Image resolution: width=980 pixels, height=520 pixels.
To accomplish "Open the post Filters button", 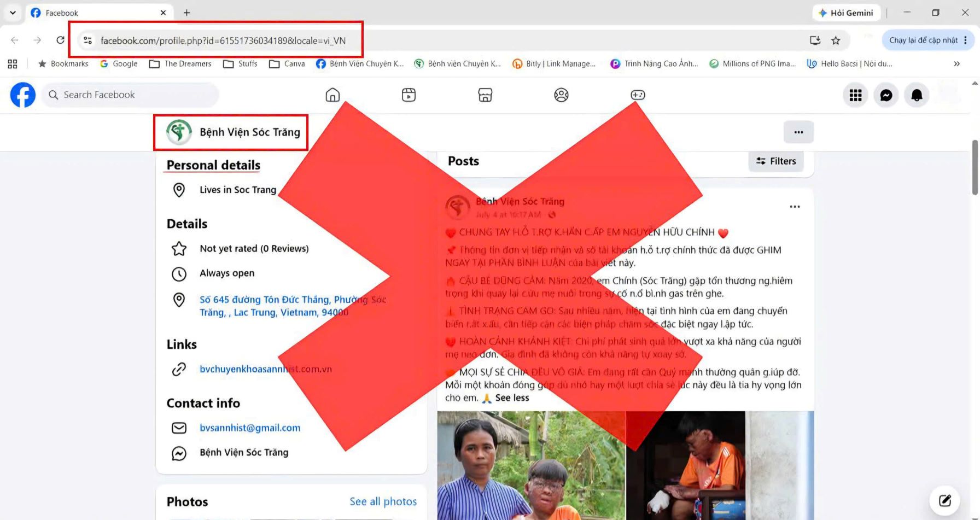I will coord(776,161).
